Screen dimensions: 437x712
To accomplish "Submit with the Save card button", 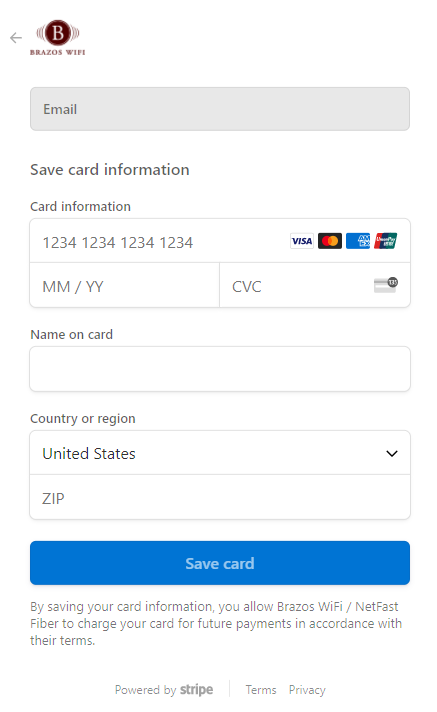I will pos(220,563).
